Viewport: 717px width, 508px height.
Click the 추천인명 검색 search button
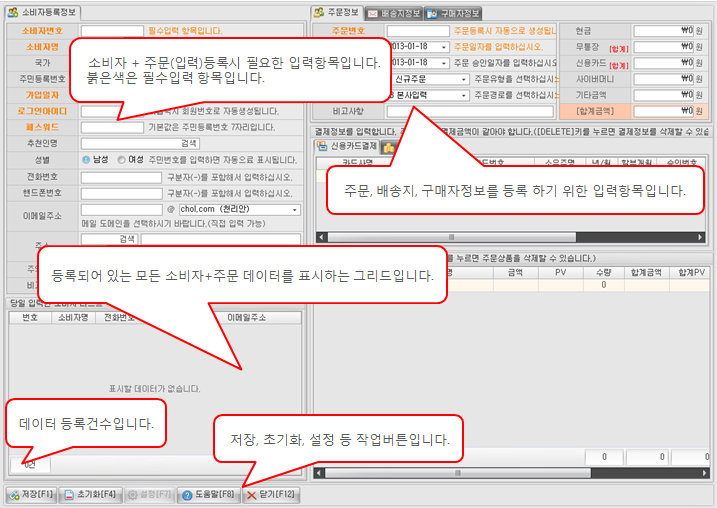[x=189, y=143]
